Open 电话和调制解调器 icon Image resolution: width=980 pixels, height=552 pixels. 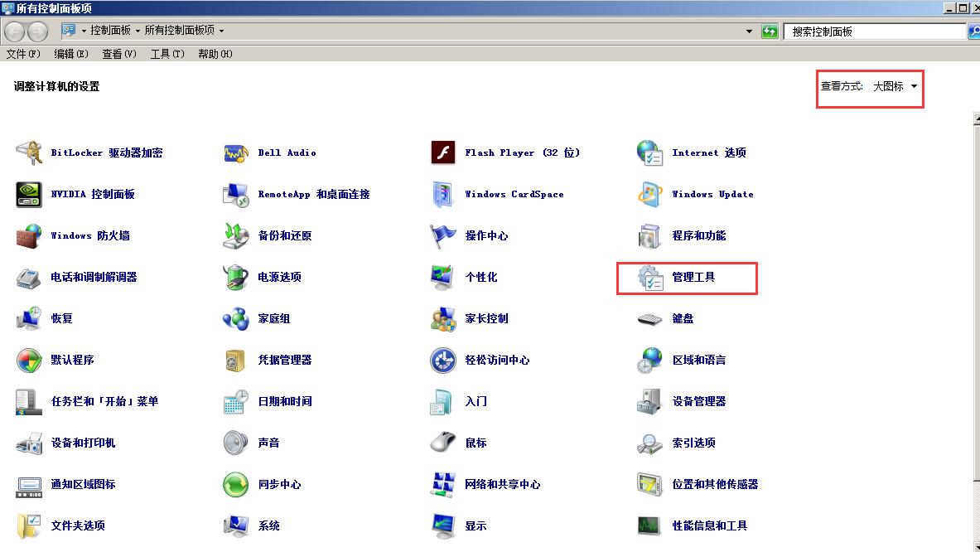(29, 277)
